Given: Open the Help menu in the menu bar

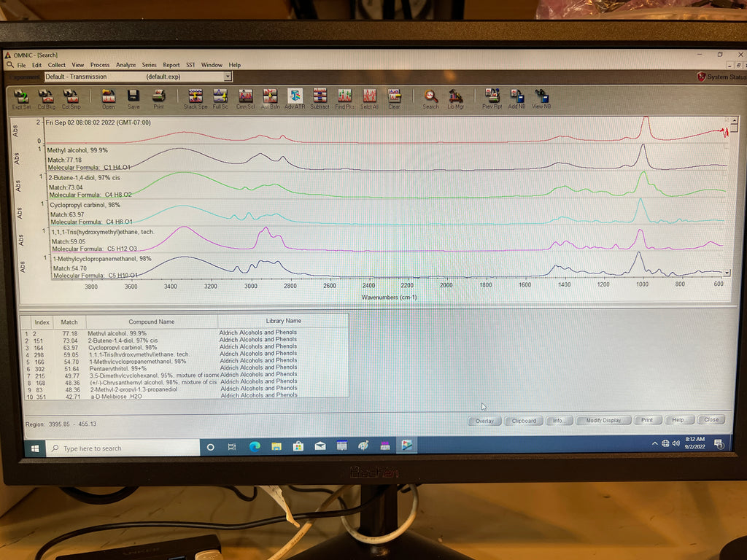Looking at the screenshot, I should [x=234, y=65].
